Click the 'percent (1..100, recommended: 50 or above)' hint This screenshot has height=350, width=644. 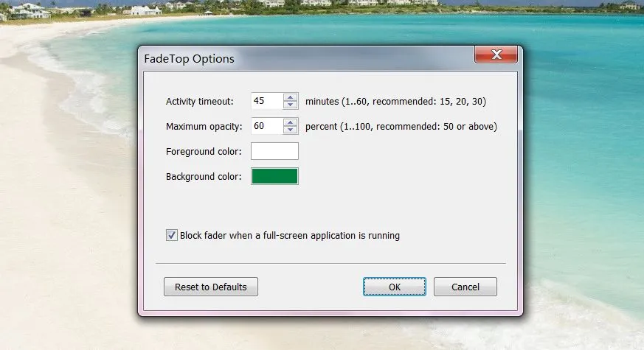tap(401, 127)
